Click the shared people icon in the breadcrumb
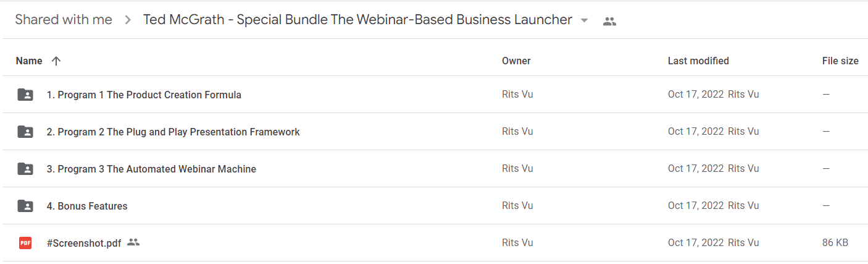868x264 pixels. pyautogui.click(x=609, y=21)
